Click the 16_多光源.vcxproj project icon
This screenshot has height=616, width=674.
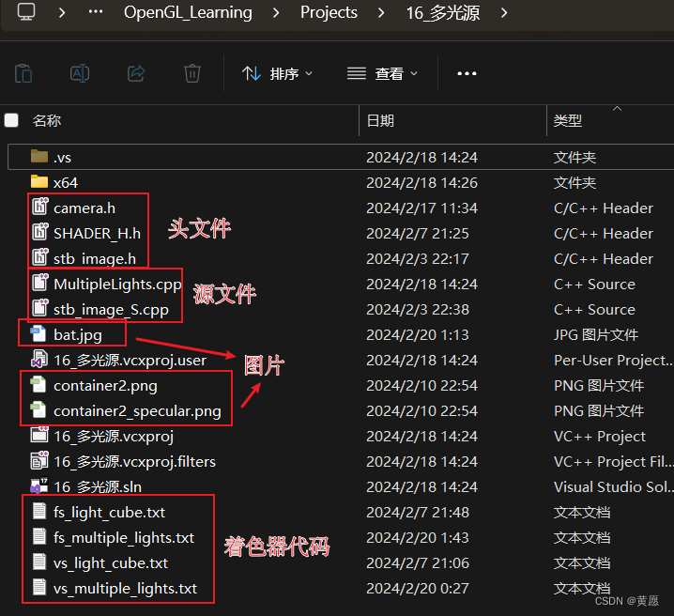pyautogui.click(x=39, y=435)
